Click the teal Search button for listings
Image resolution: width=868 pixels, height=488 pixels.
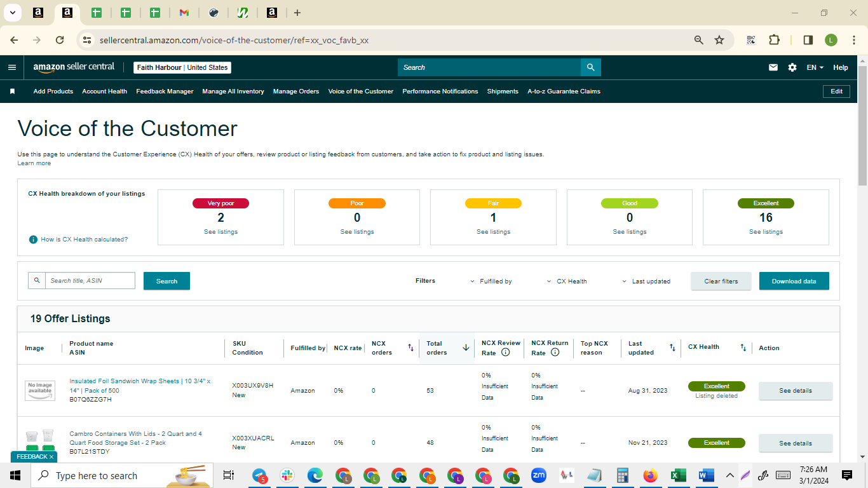click(x=166, y=281)
